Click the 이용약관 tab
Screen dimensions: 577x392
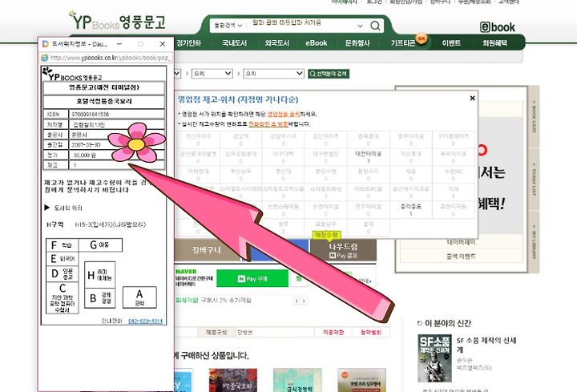[x=333, y=332]
